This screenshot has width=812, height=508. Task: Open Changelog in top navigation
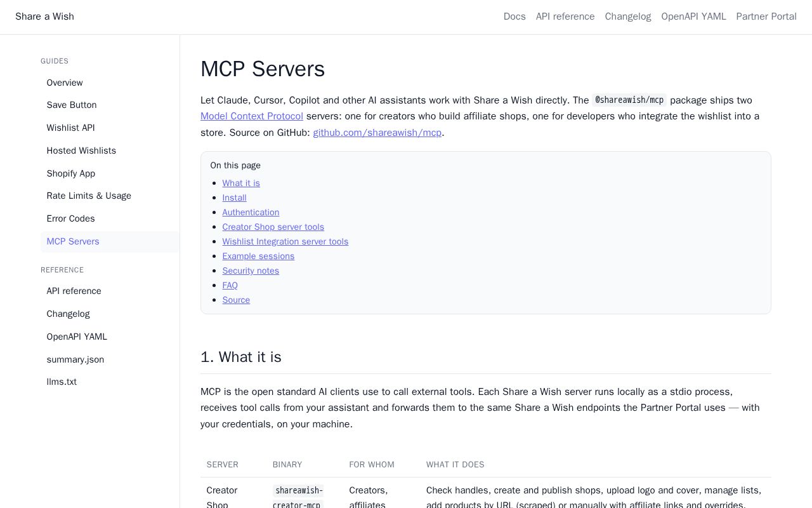pos(628,17)
